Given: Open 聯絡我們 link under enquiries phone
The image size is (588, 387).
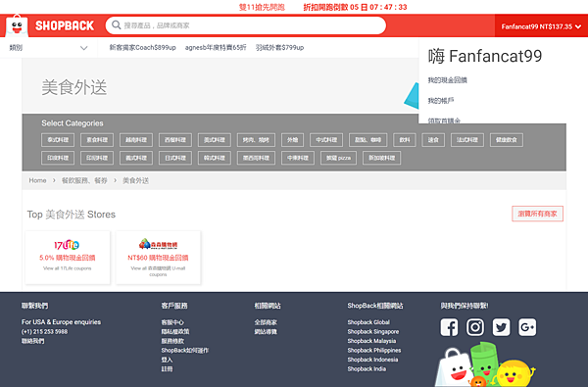Looking at the screenshot, I should 32,341.
